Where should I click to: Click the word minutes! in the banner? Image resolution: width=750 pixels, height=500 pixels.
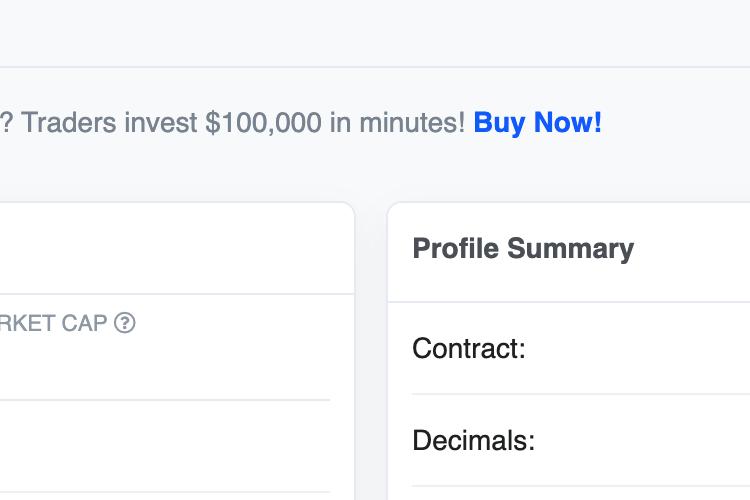point(412,123)
